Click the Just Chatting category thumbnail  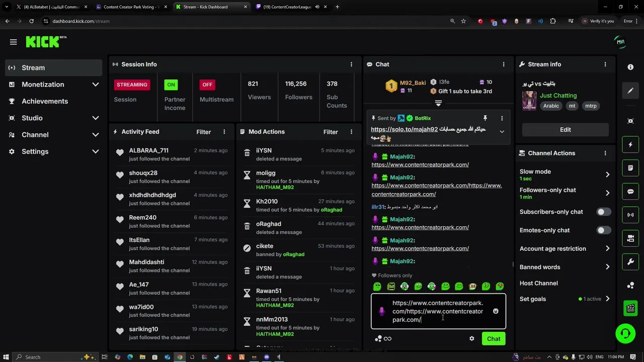(529, 101)
